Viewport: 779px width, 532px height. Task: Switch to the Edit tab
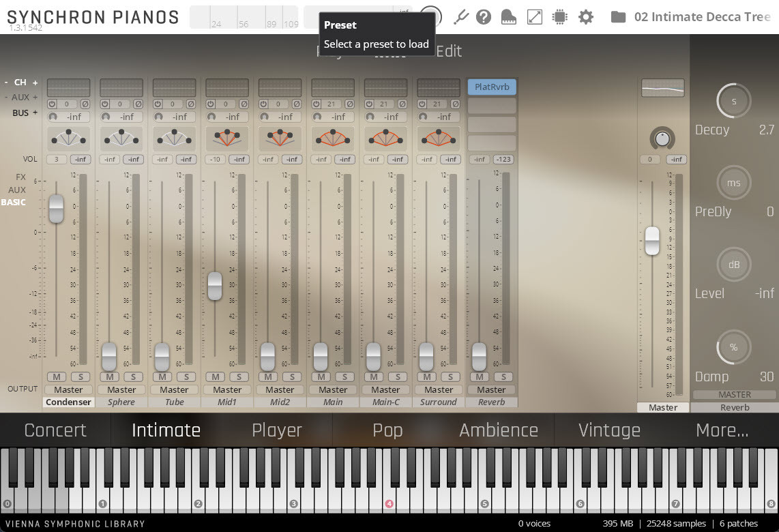[x=449, y=50]
